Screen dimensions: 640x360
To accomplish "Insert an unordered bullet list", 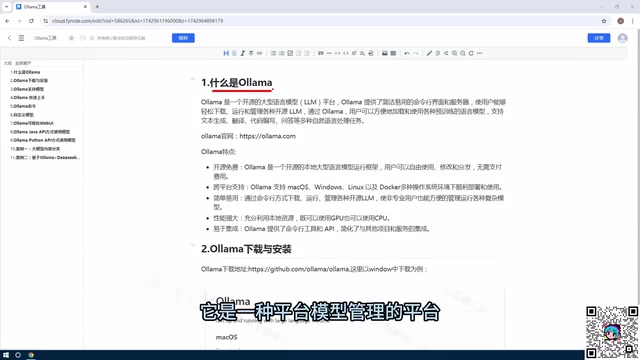I will [273, 53].
